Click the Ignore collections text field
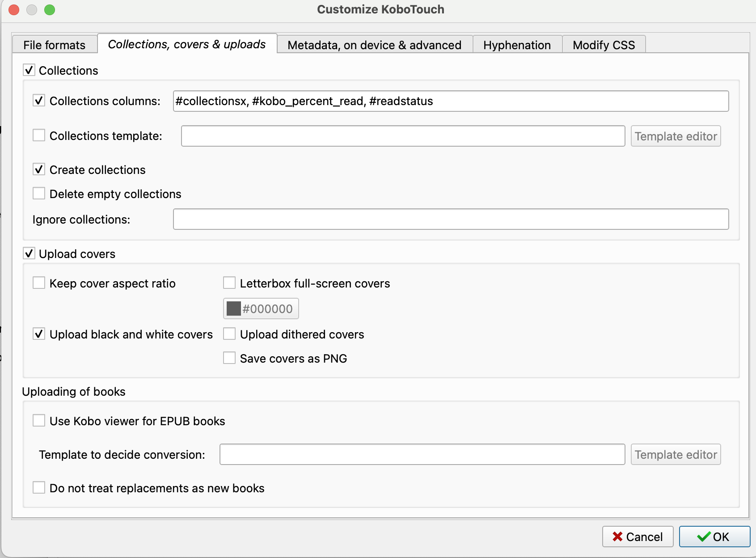 pyautogui.click(x=451, y=219)
